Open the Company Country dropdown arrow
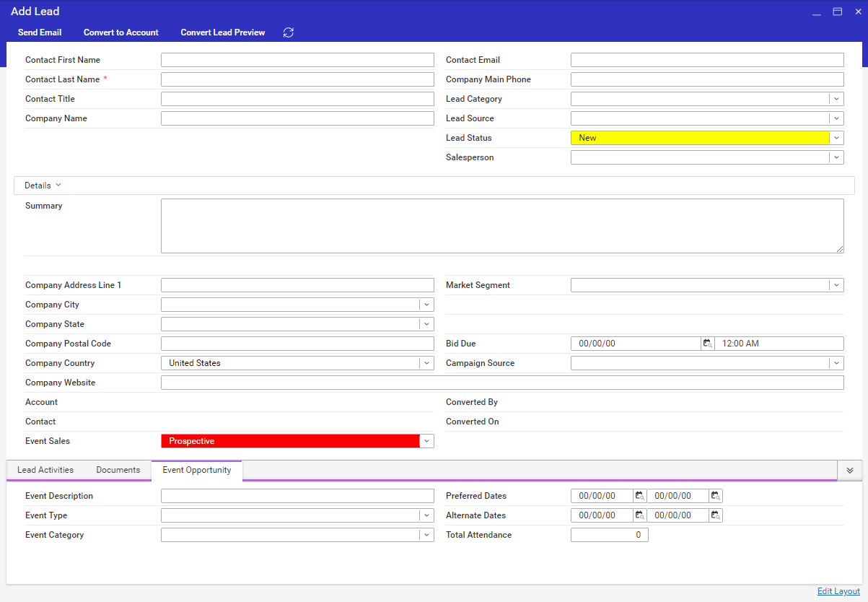 point(426,363)
